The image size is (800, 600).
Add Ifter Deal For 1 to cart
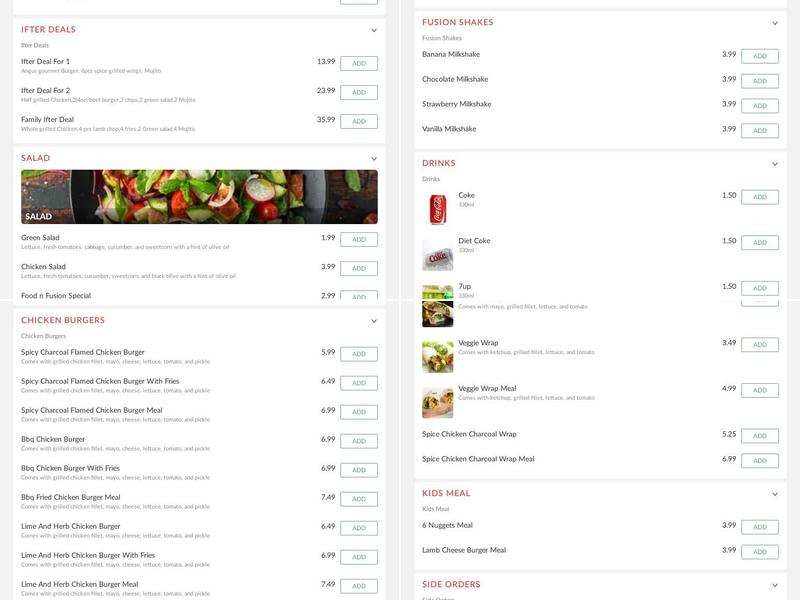(x=361, y=61)
